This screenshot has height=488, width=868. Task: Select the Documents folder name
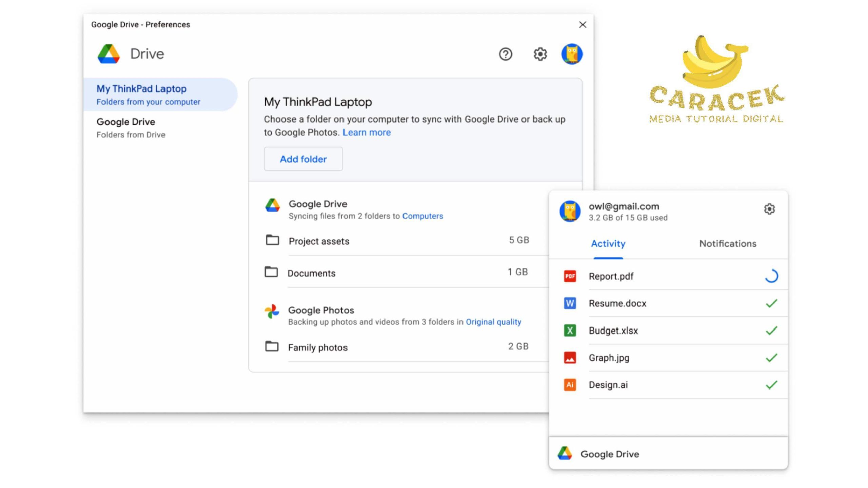click(311, 273)
